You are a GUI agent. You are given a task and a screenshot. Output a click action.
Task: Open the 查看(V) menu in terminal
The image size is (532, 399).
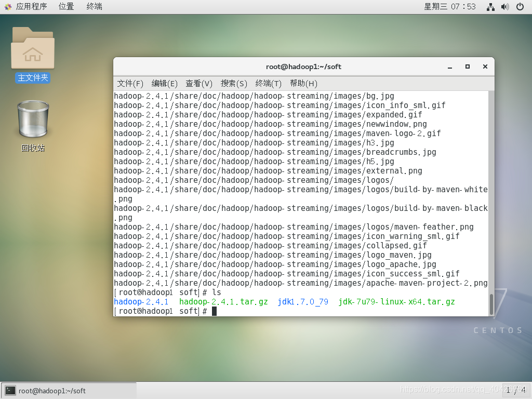(199, 84)
